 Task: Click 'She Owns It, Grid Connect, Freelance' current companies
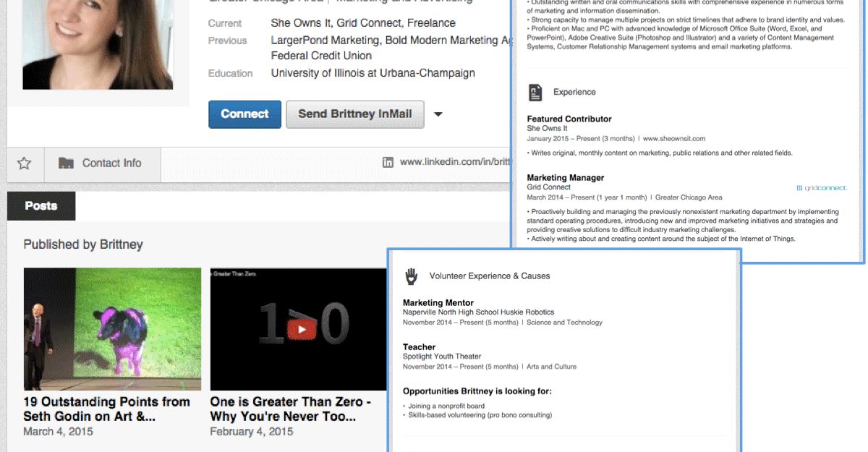[363, 23]
